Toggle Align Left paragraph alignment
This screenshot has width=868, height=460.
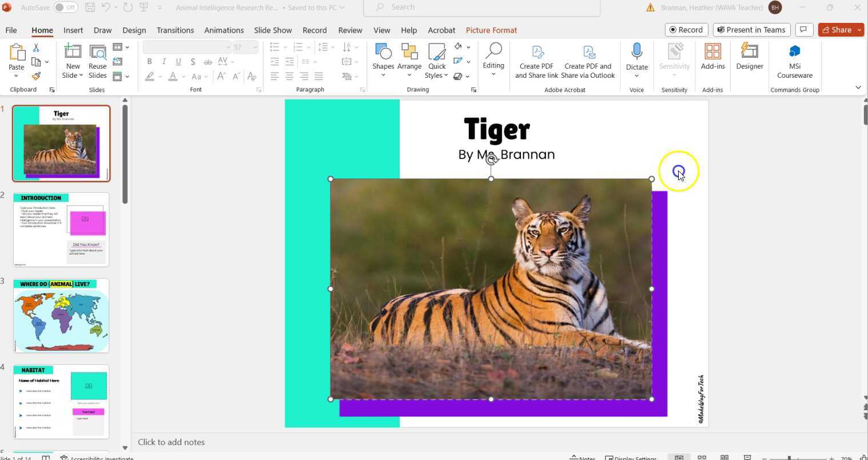coord(275,76)
